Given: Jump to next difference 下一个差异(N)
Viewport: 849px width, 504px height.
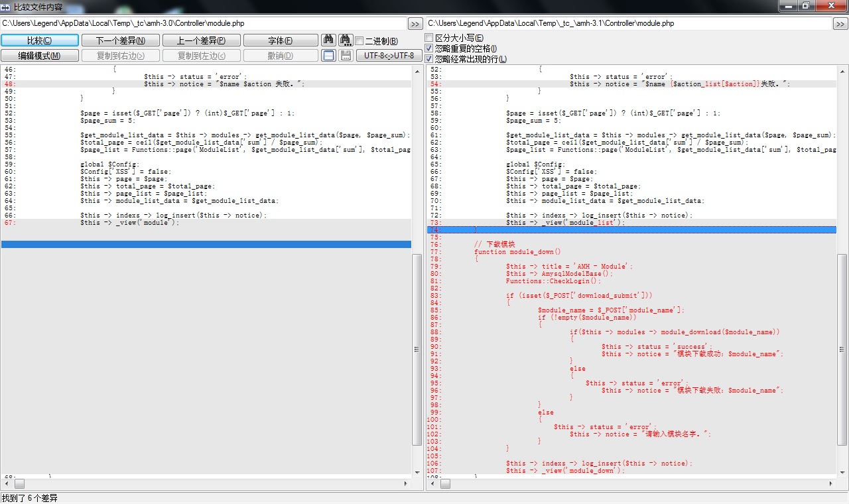Looking at the screenshot, I should point(121,40).
